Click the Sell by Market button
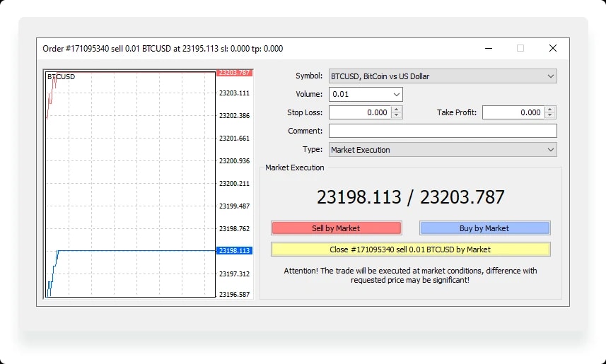 tap(337, 228)
